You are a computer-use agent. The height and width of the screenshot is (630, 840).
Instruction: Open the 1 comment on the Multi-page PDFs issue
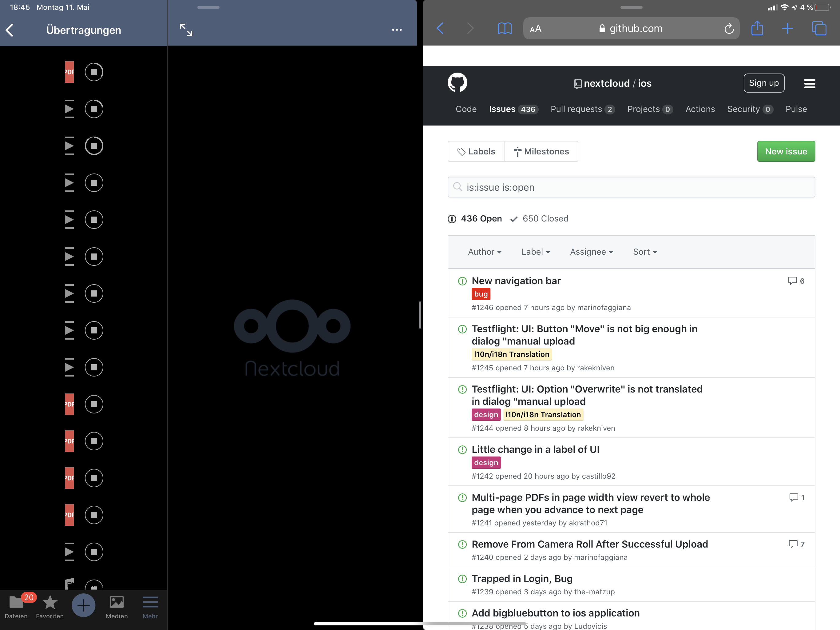797,497
